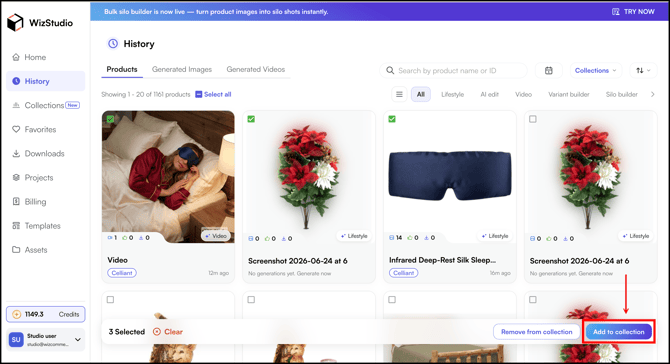Select the All filter chip

pyautogui.click(x=421, y=94)
